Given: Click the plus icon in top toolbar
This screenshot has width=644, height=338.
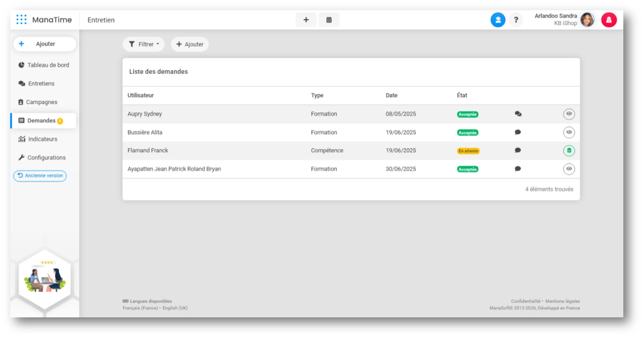Looking at the screenshot, I should (x=306, y=20).
